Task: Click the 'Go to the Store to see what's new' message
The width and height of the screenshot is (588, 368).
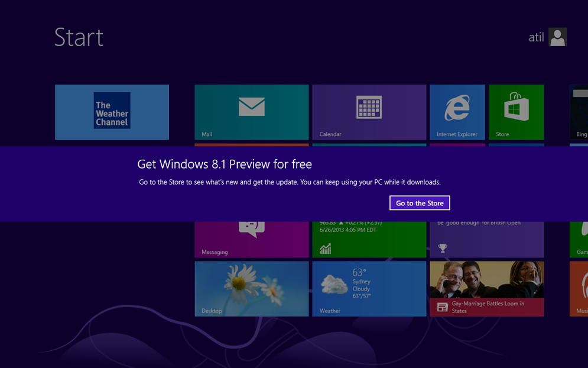Action: 290,182
